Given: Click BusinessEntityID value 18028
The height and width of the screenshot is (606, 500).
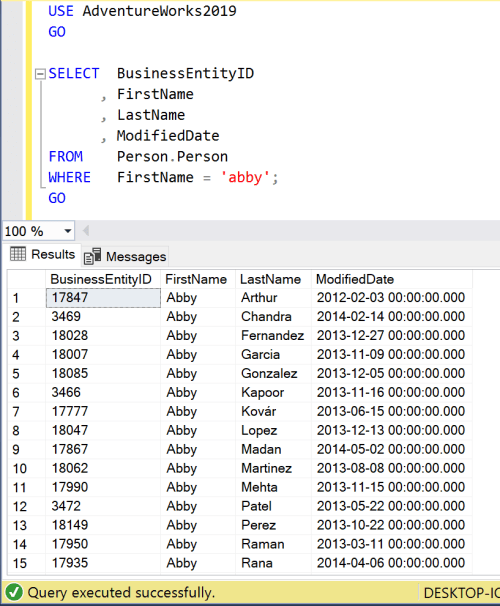Looking at the screenshot, I should [103, 335].
